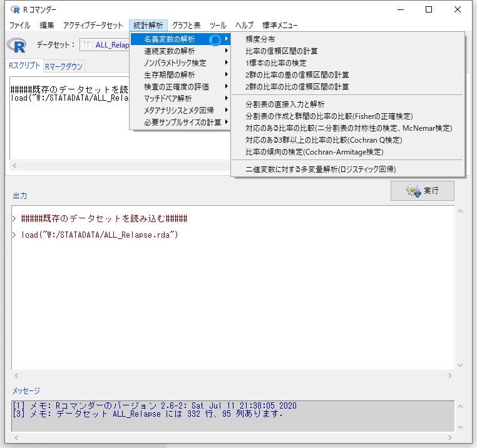Choose 2群の比率の差の信頼区間の計算
The width and height of the screenshot is (477, 448).
click(347, 75)
